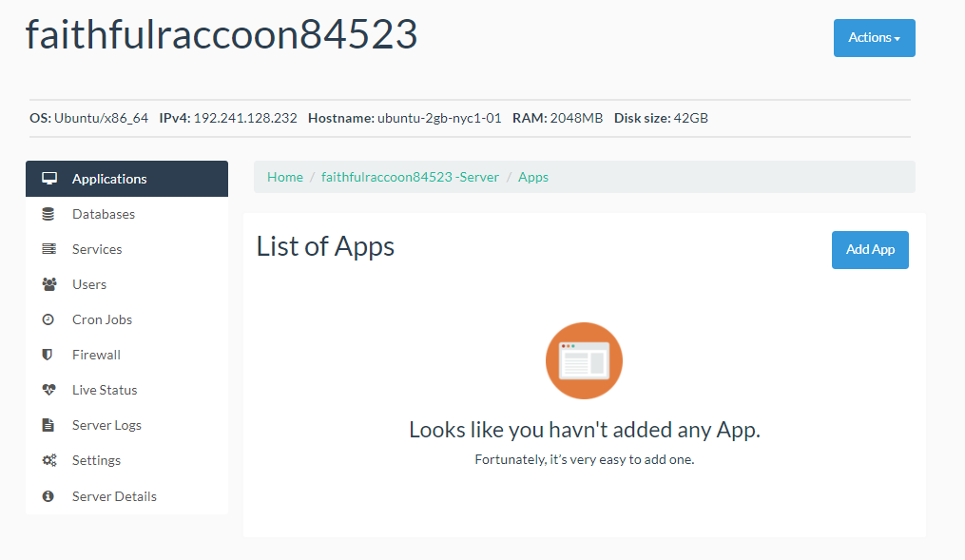Click the Server Details info icon
The height and width of the screenshot is (560, 965).
pyautogui.click(x=48, y=496)
